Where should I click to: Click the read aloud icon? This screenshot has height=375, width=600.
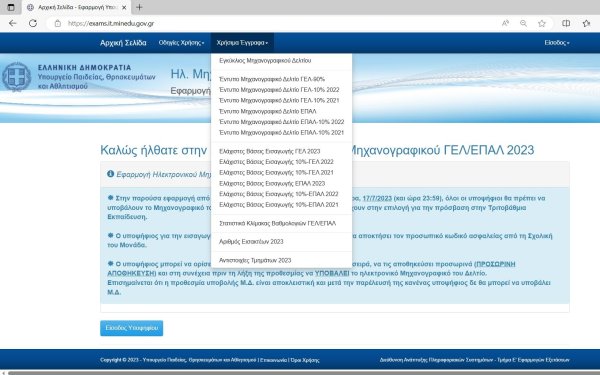505,23
